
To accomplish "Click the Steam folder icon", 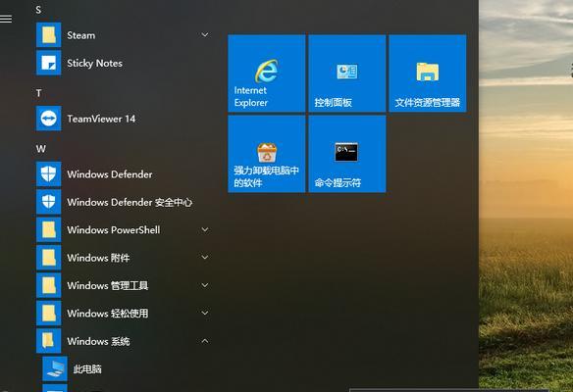I will [x=49, y=35].
